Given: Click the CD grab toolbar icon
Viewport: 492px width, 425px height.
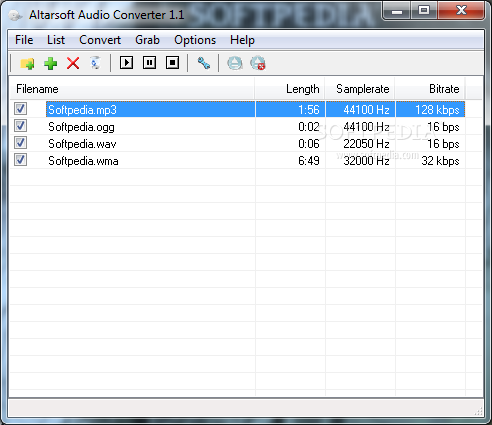Looking at the screenshot, I should (235, 63).
